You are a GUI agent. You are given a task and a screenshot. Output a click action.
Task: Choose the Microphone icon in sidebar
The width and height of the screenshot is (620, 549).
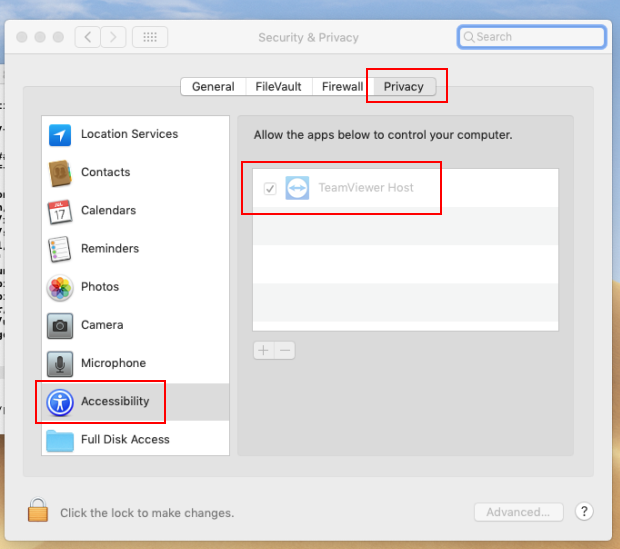pyautogui.click(x=60, y=364)
